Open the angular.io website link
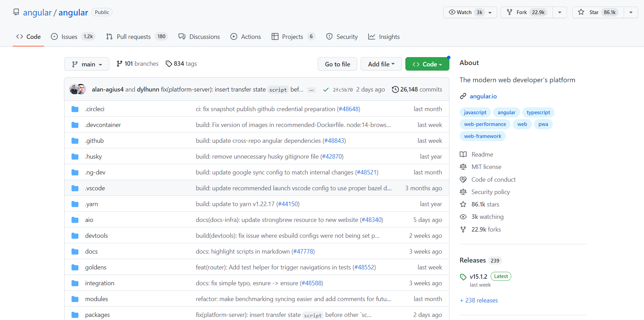 483,96
